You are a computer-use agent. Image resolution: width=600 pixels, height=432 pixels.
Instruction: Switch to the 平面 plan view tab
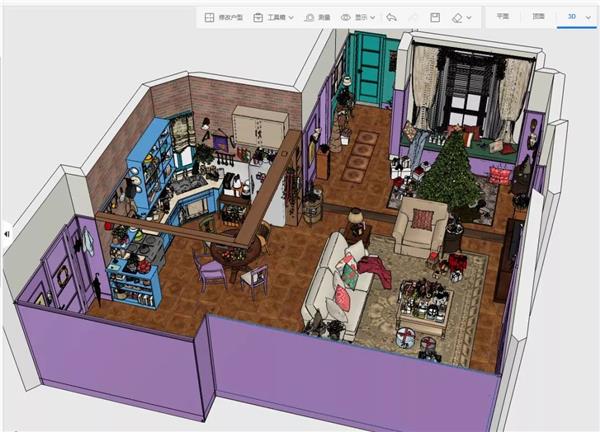pos(503,17)
